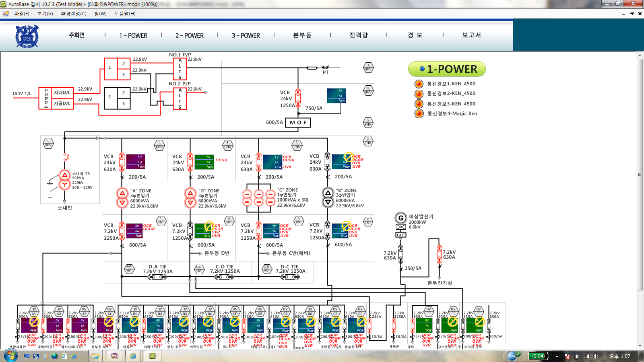The image size is (644, 362).
Task: Open the 전력량 page
Action: [358, 35]
